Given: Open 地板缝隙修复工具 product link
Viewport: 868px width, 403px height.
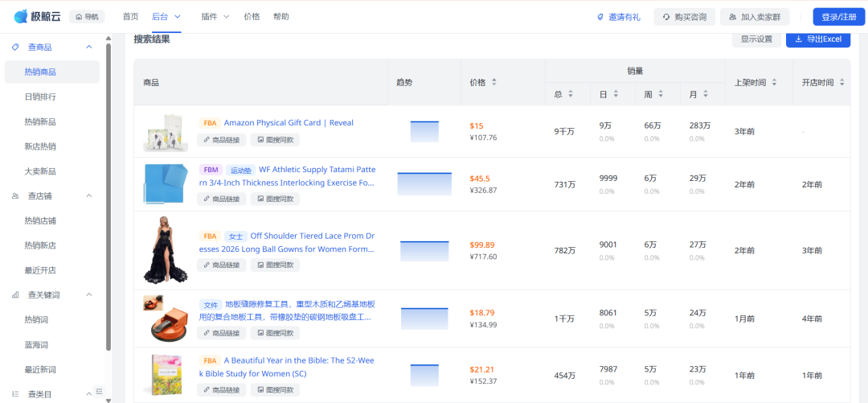Looking at the screenshot, I should pyautogui.click(x=287, y=310).
